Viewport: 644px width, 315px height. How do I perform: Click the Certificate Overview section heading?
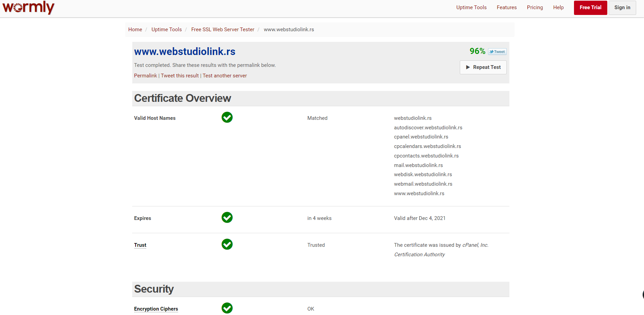[182, 98]
